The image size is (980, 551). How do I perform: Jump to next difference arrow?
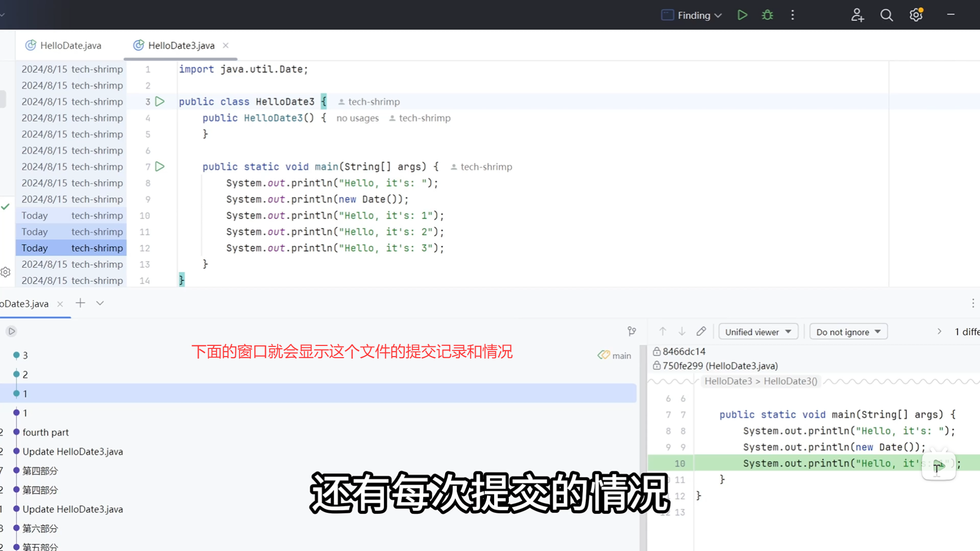(682, 332)
